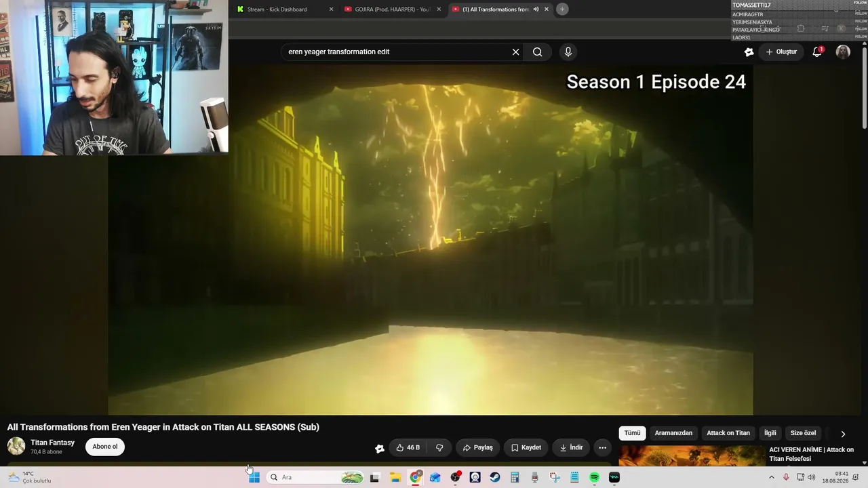This screenshot has height=488, width=868.
Task: Select the İlgili filter chip
Action: (x=770, y=433)
